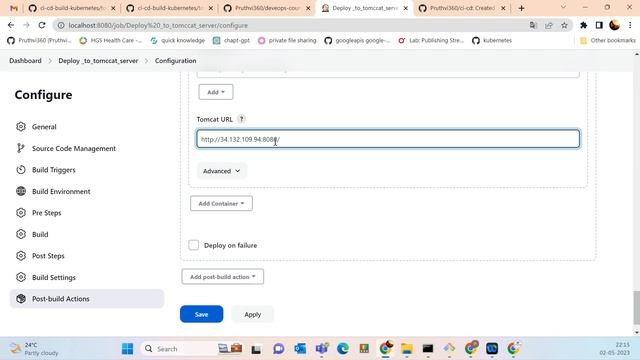Open Microsoft Teams from the taskbar
The image size is (640, 360).
tap(322, 349)
